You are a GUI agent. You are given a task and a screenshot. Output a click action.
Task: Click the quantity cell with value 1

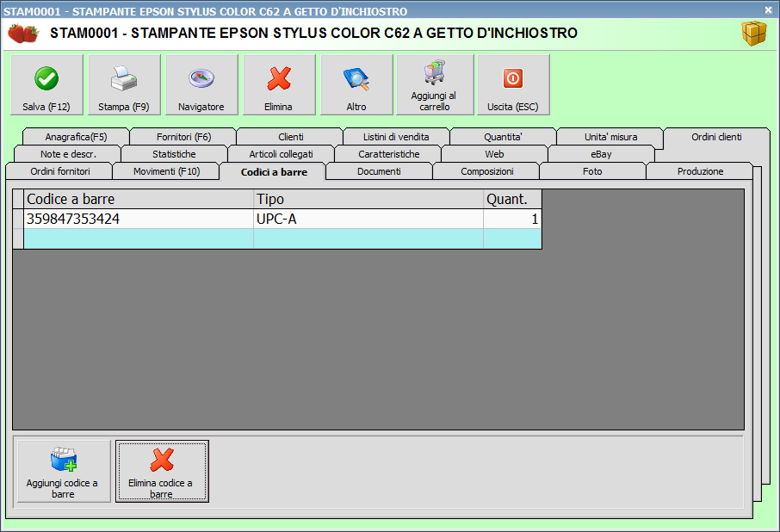(x=512, y=219)
